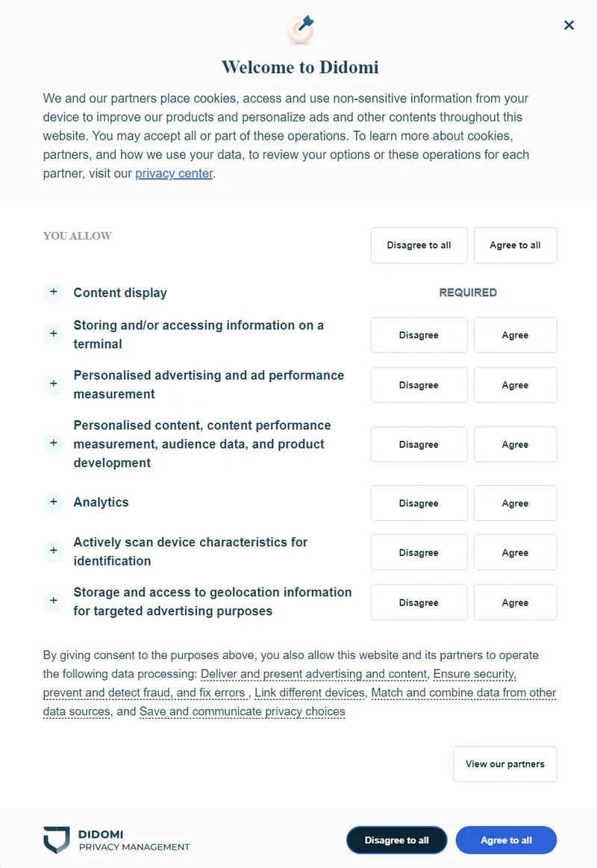Open the privacy center link
This screenshot has height=868, width=597.
(174, 173)
